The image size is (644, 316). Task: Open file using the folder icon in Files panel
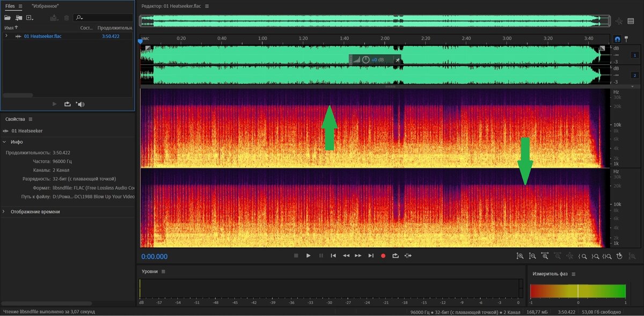(8, 18)
